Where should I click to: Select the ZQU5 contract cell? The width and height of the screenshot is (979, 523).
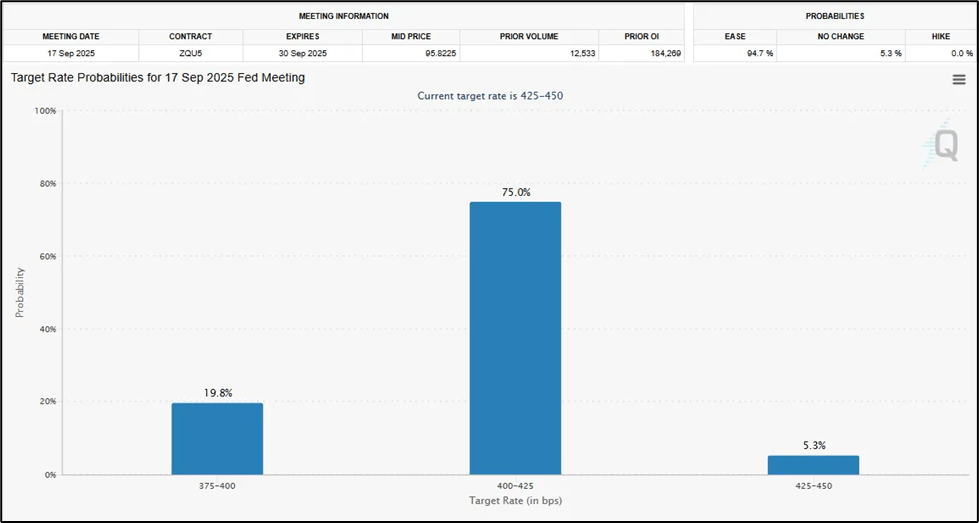tap(190, 54)
